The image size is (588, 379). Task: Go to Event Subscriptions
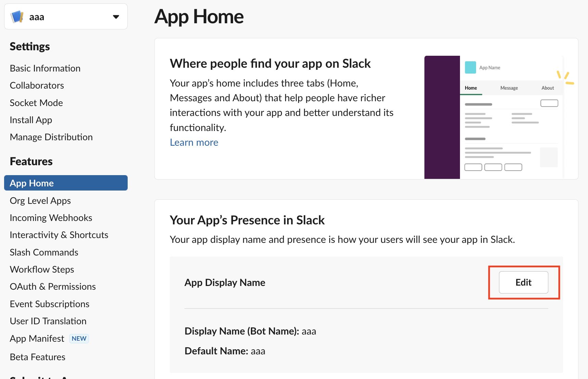tap(49, 304)
